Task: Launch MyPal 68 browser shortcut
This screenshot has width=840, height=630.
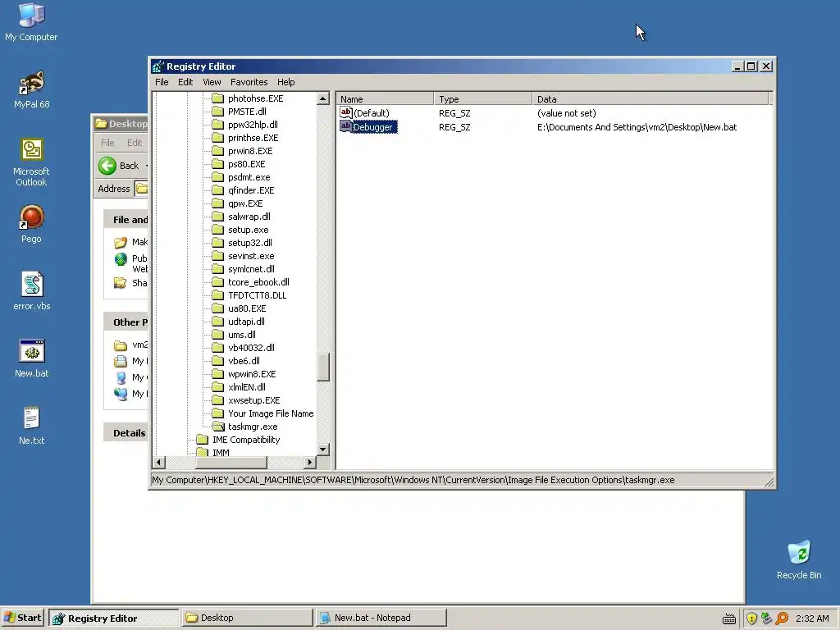Action: point(31,89)
